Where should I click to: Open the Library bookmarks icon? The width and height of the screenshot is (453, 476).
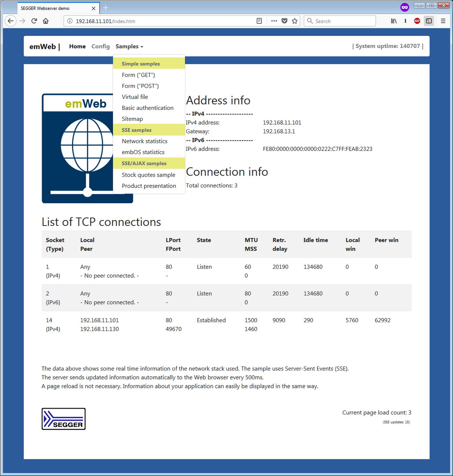click(394, 21)
